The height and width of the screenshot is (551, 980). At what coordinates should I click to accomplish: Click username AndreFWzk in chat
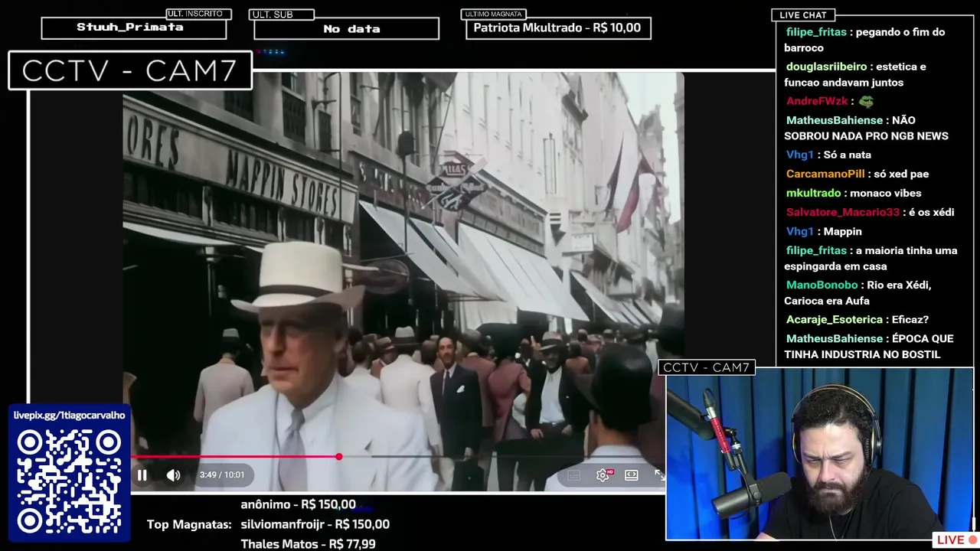(x=817, y=101)
